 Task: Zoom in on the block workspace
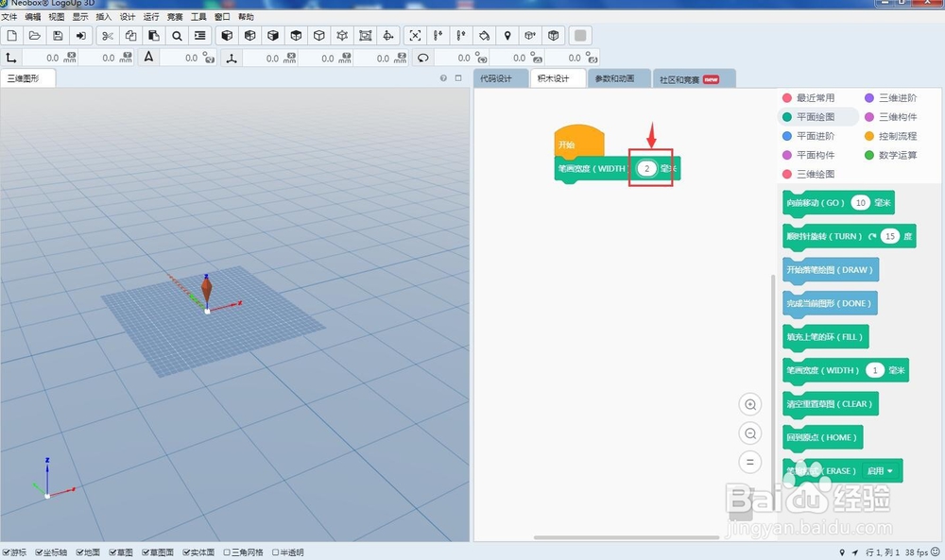point(750,404)
